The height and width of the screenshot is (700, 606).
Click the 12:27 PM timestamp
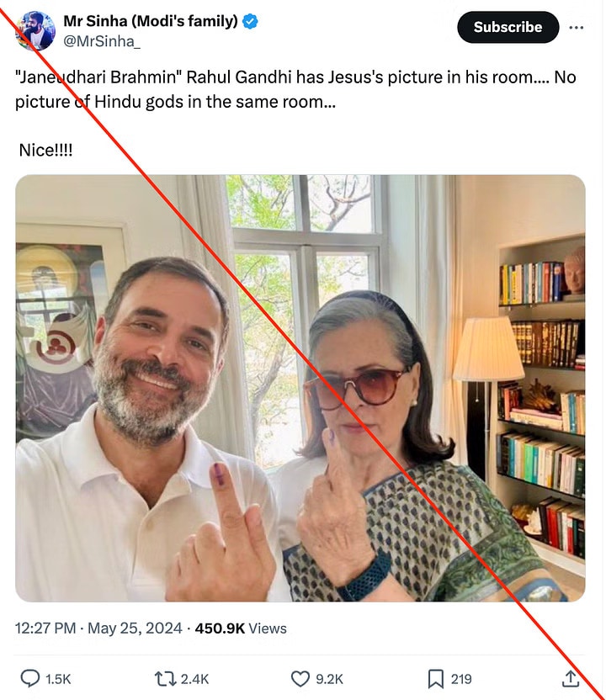[x=45, y=628]
